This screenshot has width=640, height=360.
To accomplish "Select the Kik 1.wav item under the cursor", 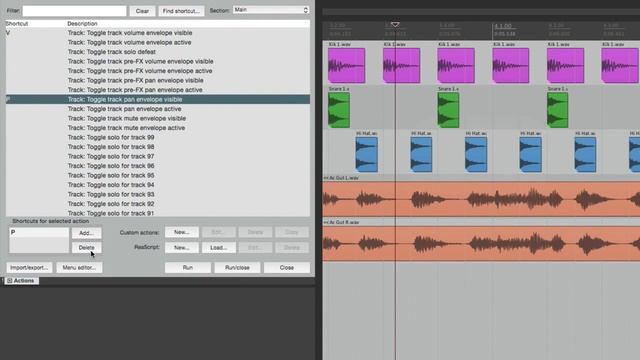I will (x=401, y=65).
